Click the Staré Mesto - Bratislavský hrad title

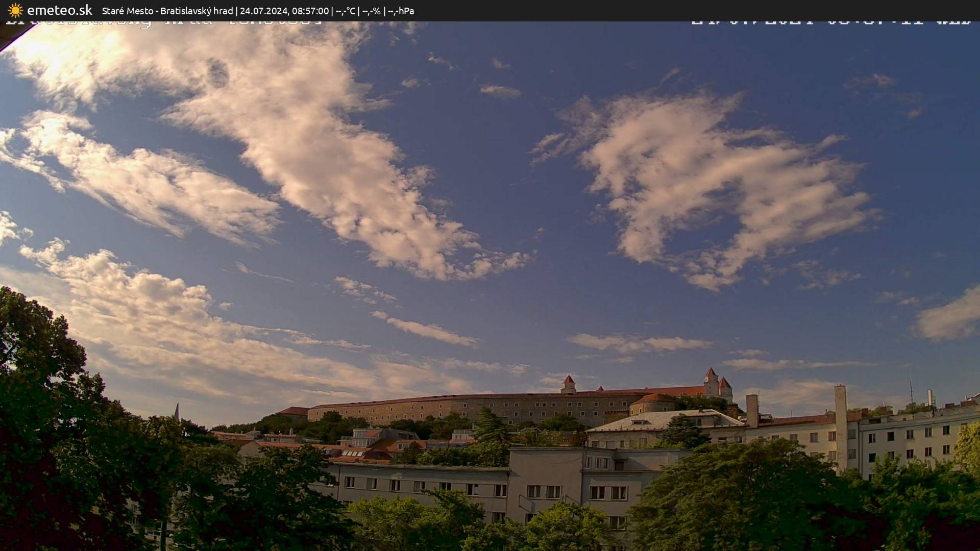pyautogui.click(x=167, y=11)
